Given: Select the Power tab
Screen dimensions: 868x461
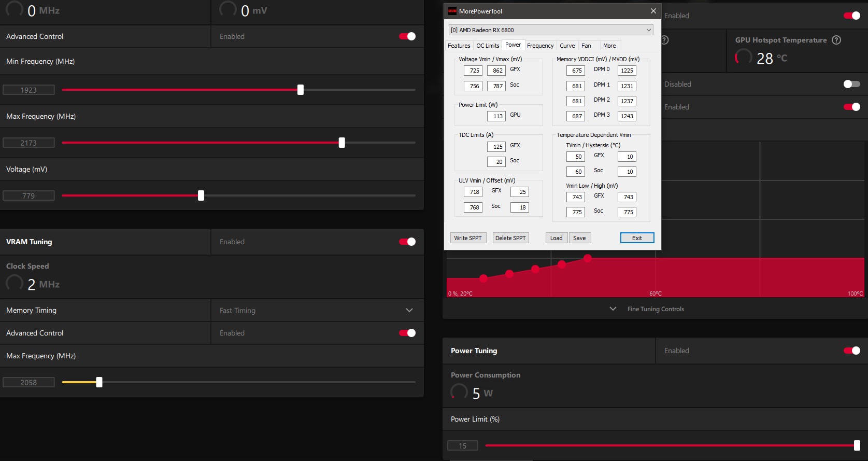Looking at the screenshot, I should coord(513,45).
